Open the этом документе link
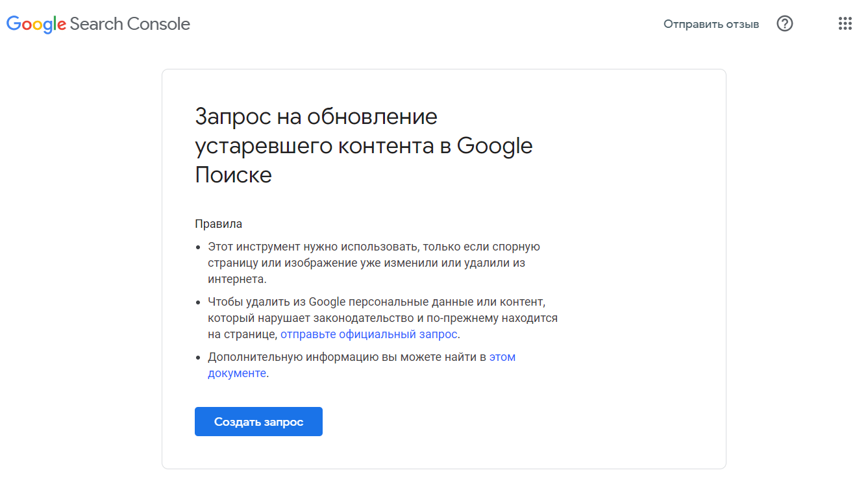 (x=362, y=365)
